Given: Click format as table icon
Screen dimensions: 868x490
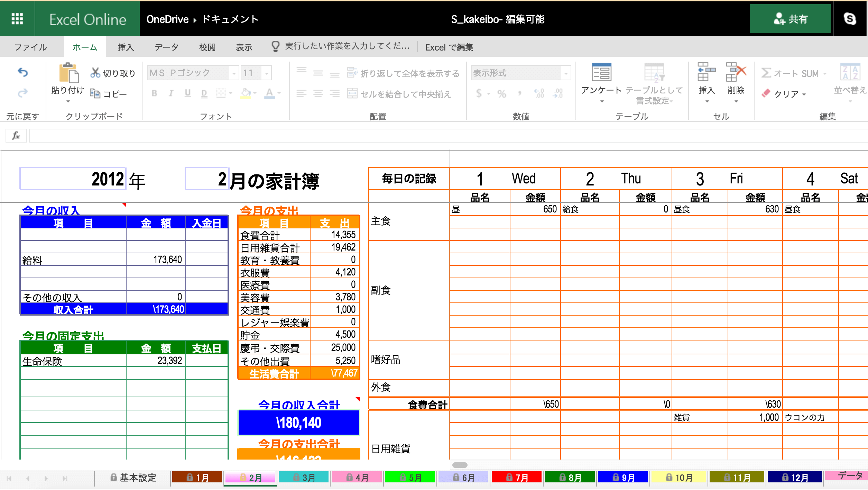Looking at the screenshot, I should (654, 72).
